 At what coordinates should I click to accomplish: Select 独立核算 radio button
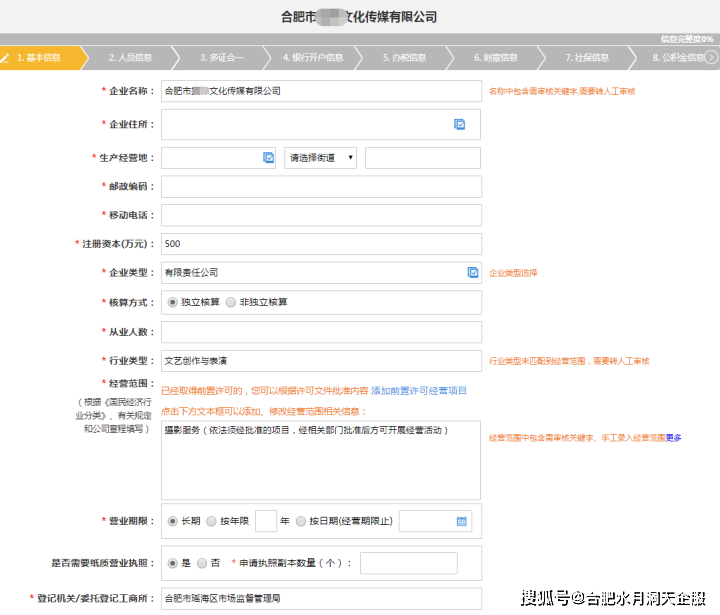pos(172,302)
